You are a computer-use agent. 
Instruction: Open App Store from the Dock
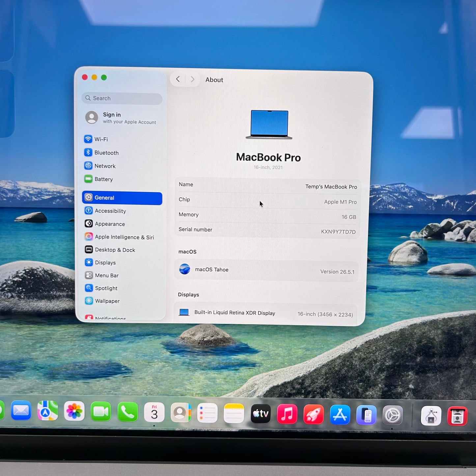(340, 415)
